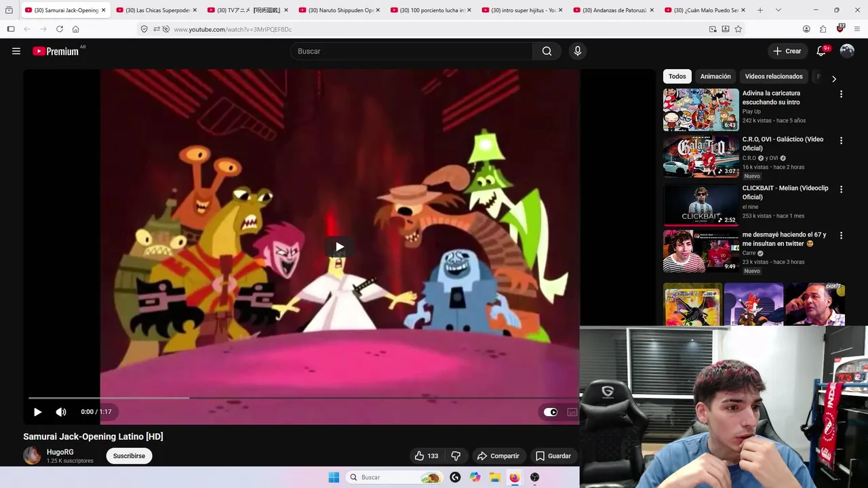868x488 pixels.
Task: Bookmark this page with star icon
Action: click(738, 29)
